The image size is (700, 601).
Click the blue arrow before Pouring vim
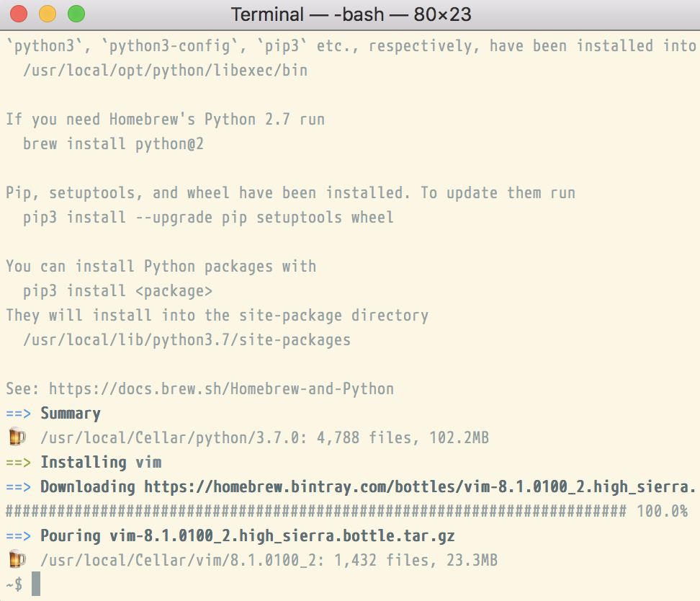(x=19, y=536)
